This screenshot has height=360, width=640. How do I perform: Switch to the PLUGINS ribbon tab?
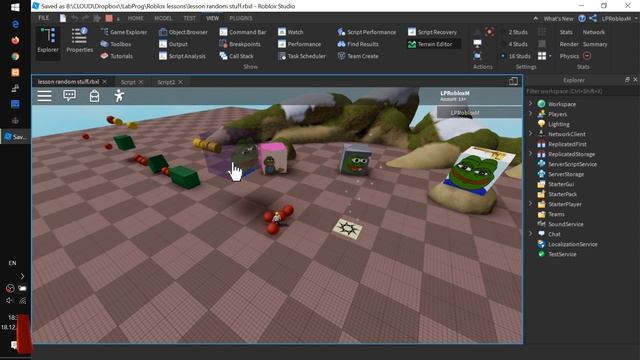(x=241, y=18)
